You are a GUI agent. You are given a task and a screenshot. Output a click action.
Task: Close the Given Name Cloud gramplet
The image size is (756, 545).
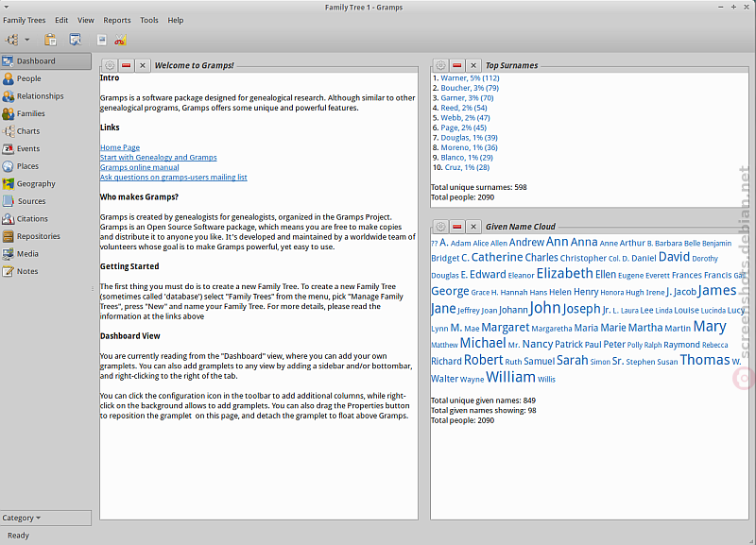click(x=473, y=227)
